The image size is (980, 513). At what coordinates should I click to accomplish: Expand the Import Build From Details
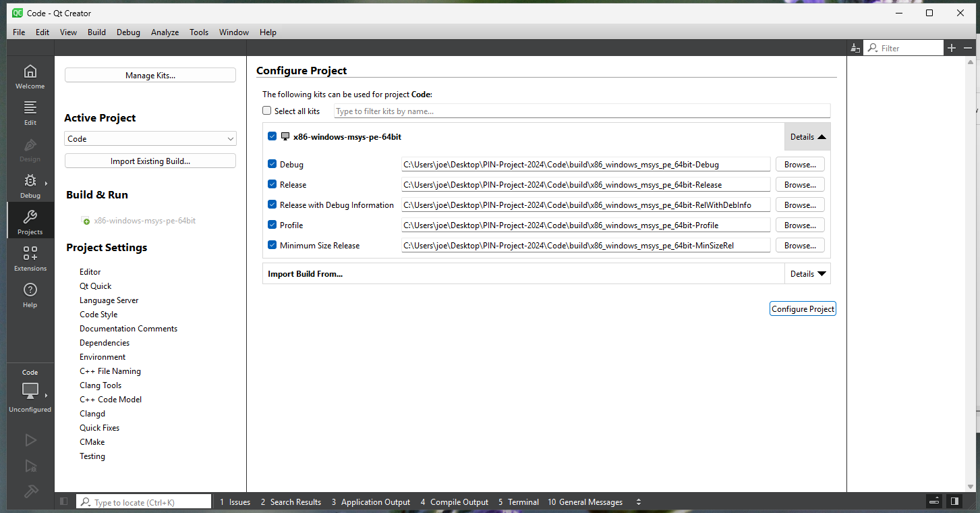tap(807, 273)
